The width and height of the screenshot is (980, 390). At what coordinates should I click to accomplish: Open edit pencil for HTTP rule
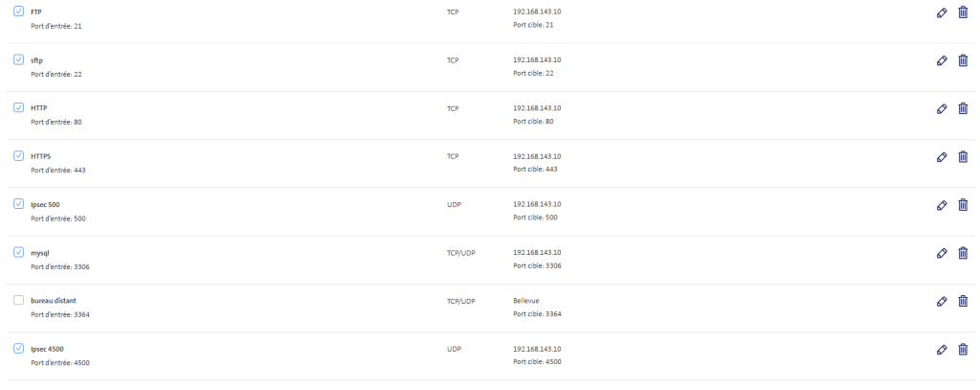point(942,109)
